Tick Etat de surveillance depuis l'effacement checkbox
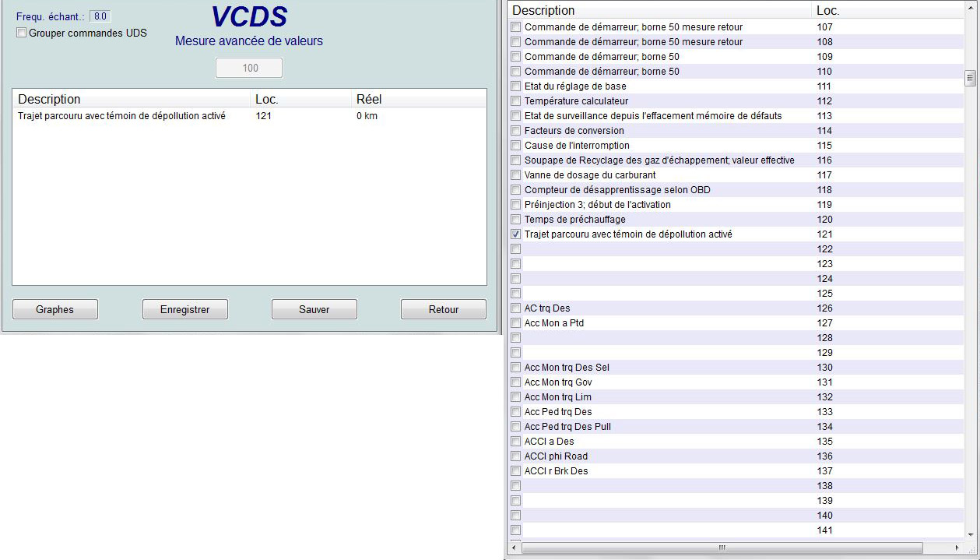 515,115
